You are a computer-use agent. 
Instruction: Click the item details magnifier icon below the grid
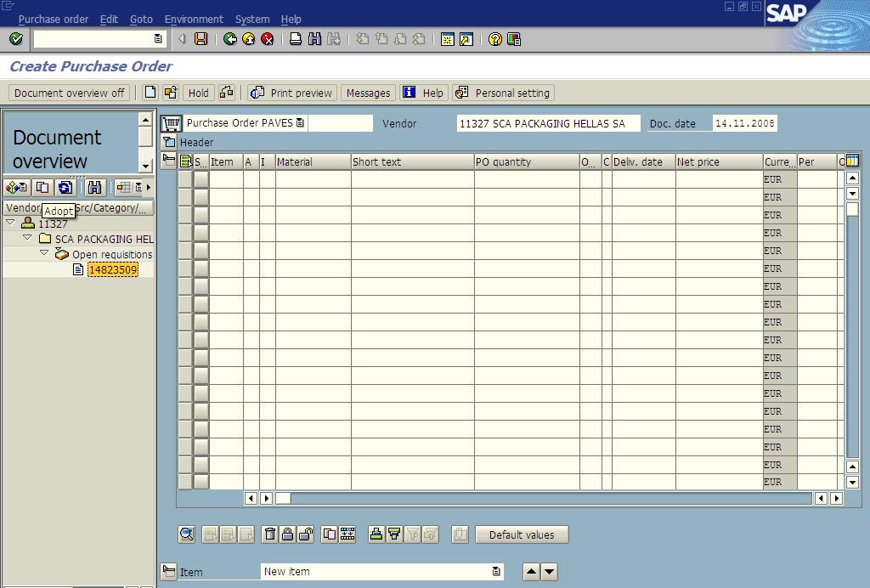coord(187,534)
